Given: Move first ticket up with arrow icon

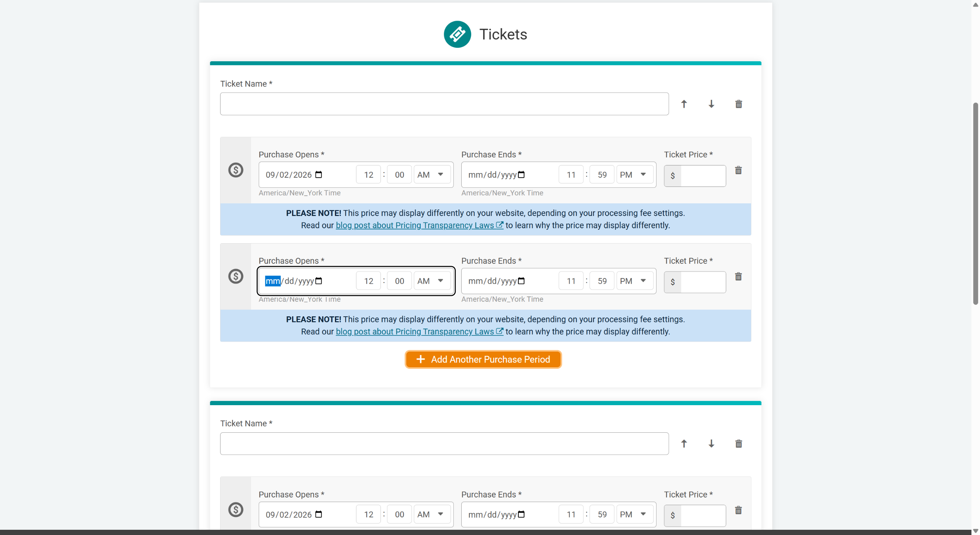Looking at the screenshot, I should pyautogui.click(x=684, y=104).
